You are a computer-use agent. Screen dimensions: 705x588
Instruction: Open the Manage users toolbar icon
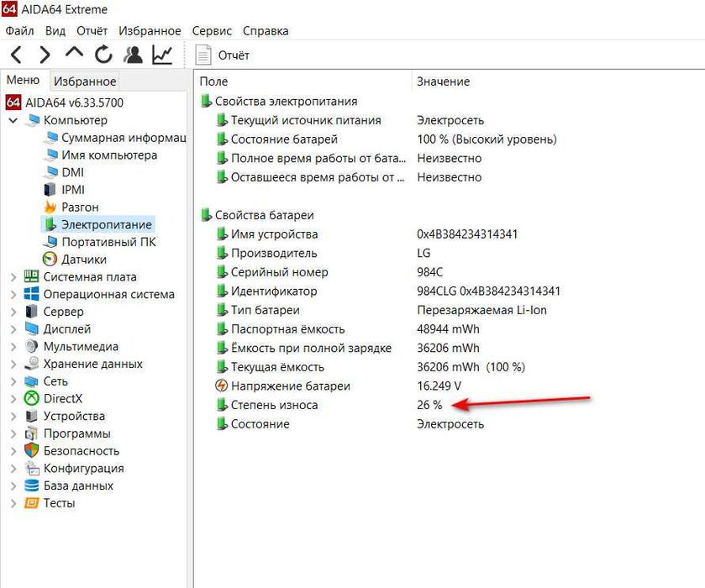point(133,55)
